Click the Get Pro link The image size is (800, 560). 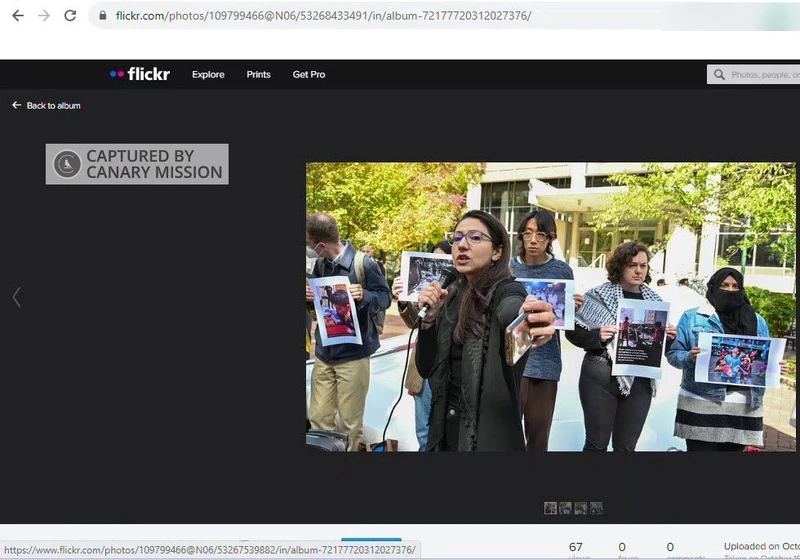tap(308, 75)
